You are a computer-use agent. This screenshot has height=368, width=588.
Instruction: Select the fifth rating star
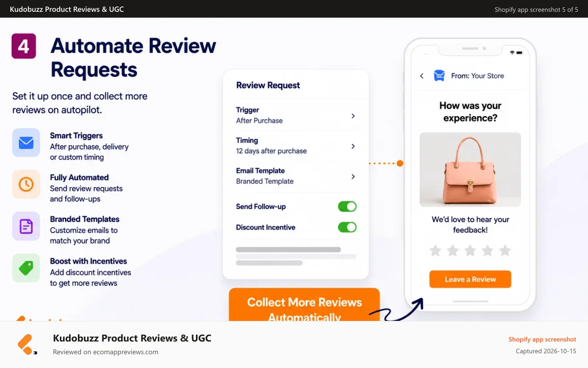tap(505, 251)
